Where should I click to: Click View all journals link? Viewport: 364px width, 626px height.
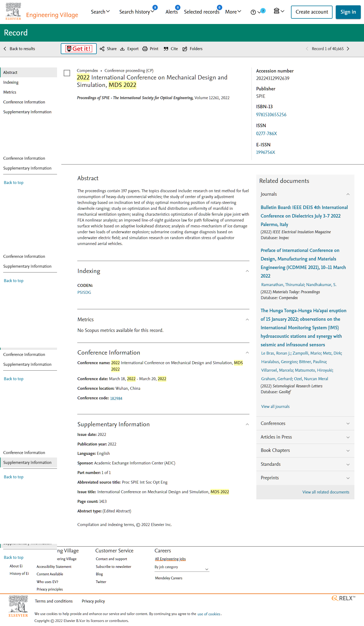pyautogui.click(x=275, y=407)
